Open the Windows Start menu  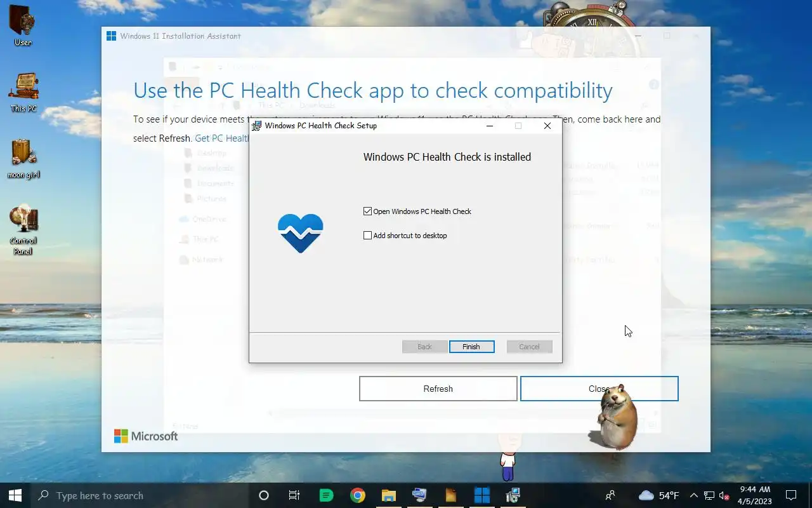[15, 495]
